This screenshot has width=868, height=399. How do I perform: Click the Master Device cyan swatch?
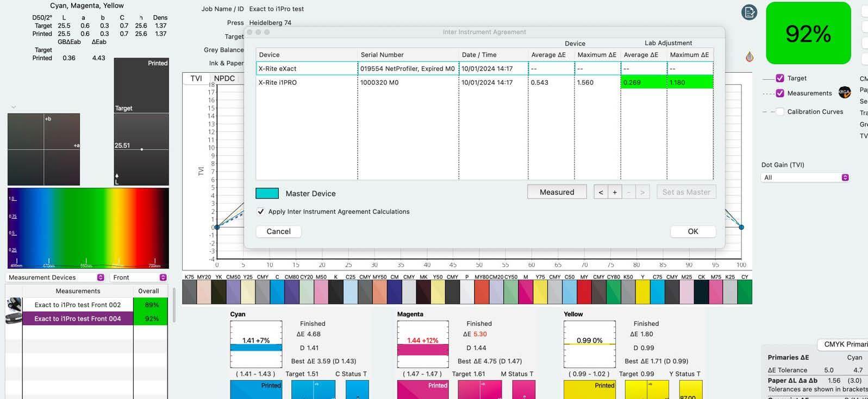point(267,193)
